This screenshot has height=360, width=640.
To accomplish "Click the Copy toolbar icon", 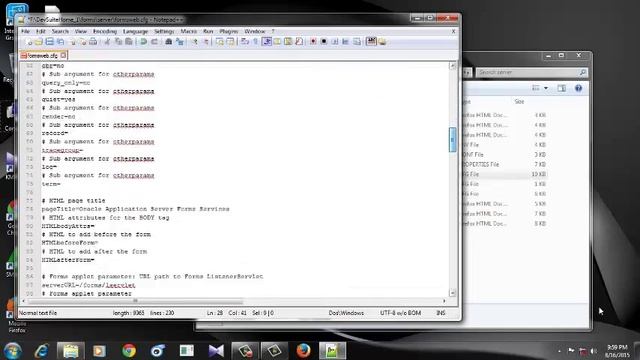I will [118, 42].
